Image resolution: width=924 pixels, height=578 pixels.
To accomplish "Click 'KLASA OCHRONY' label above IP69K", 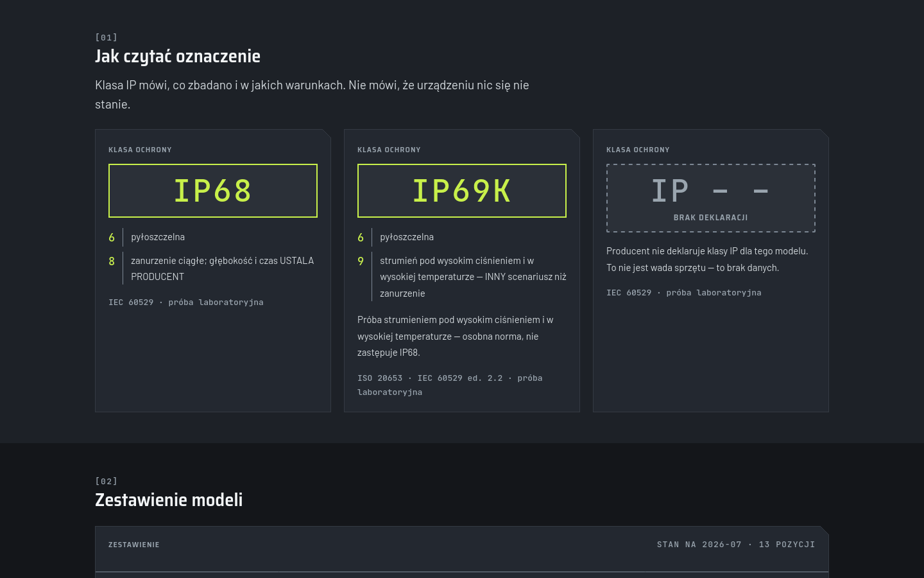I will coord(389,150).
